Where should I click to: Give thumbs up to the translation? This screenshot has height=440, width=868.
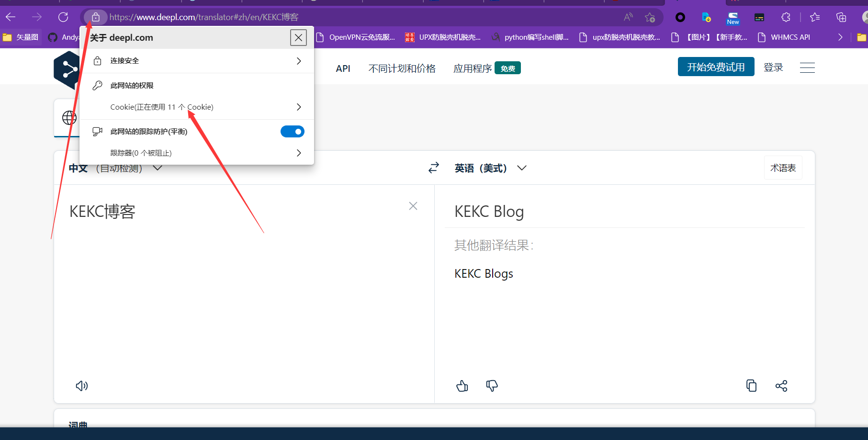point(462,386)
